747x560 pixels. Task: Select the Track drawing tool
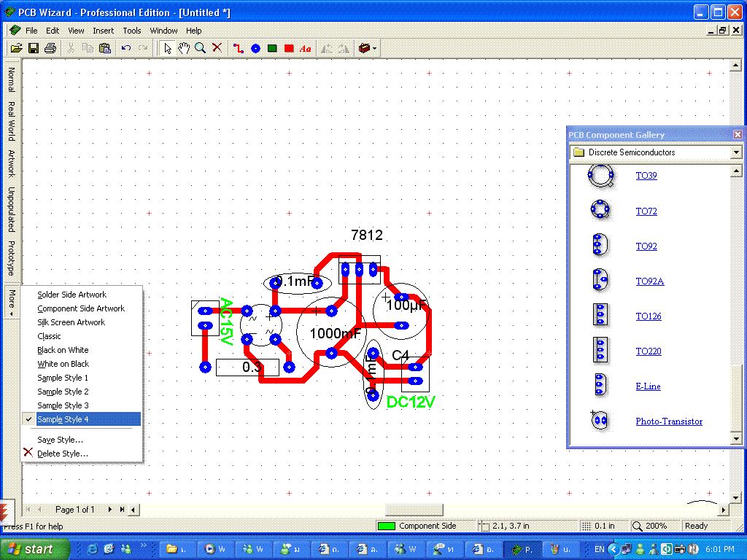point(239,48)
